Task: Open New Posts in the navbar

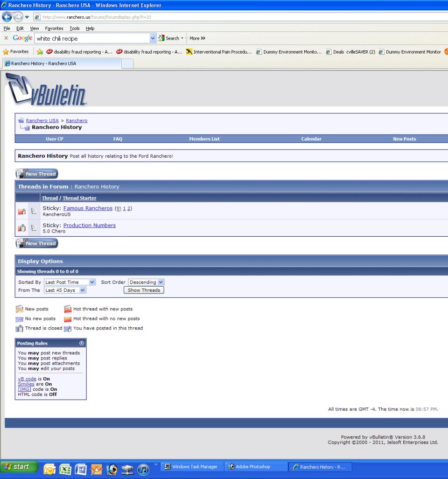Action: (404, 139)
